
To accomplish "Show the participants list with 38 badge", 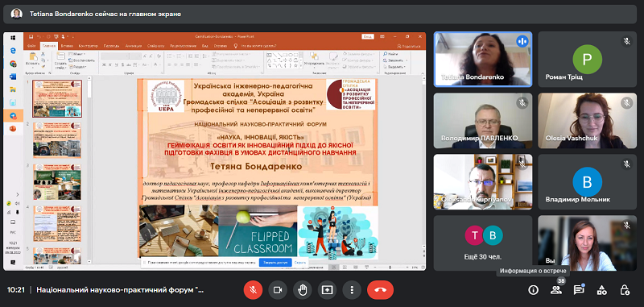I will tap(556, 290).
